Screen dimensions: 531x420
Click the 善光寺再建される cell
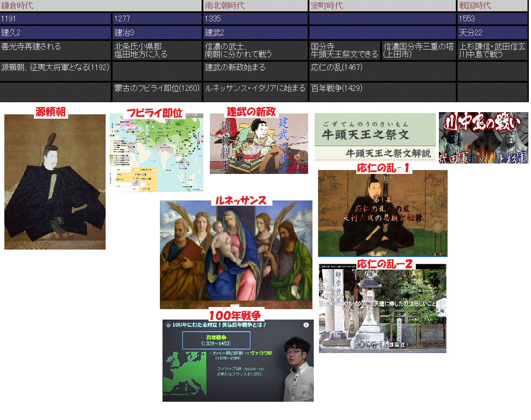[x=56, y=50]
